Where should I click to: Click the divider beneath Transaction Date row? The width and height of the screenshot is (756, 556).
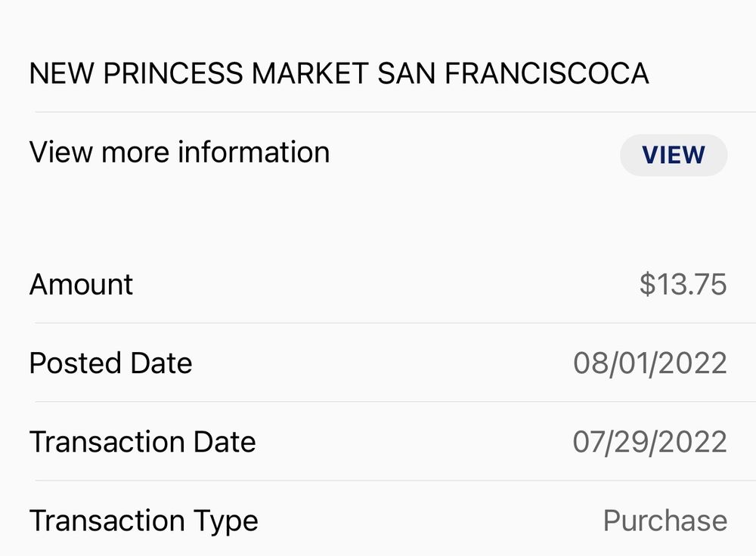tap(393, 480)
